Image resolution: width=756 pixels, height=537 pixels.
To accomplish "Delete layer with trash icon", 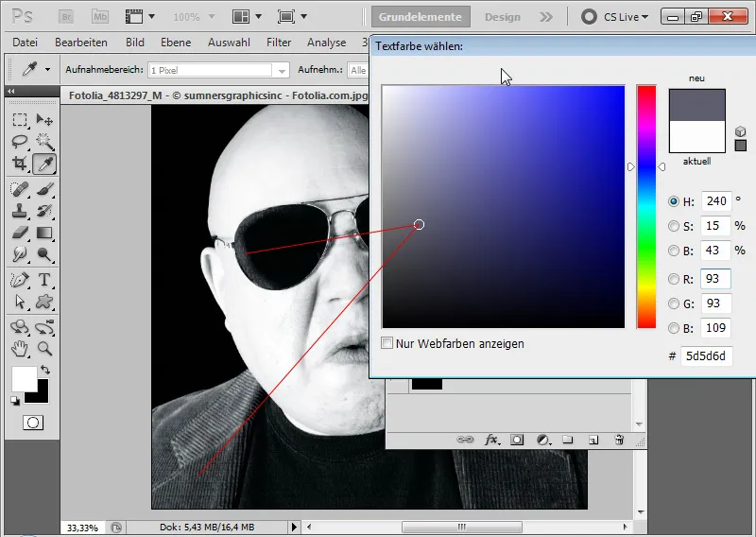I will click(x=619, y=440).
